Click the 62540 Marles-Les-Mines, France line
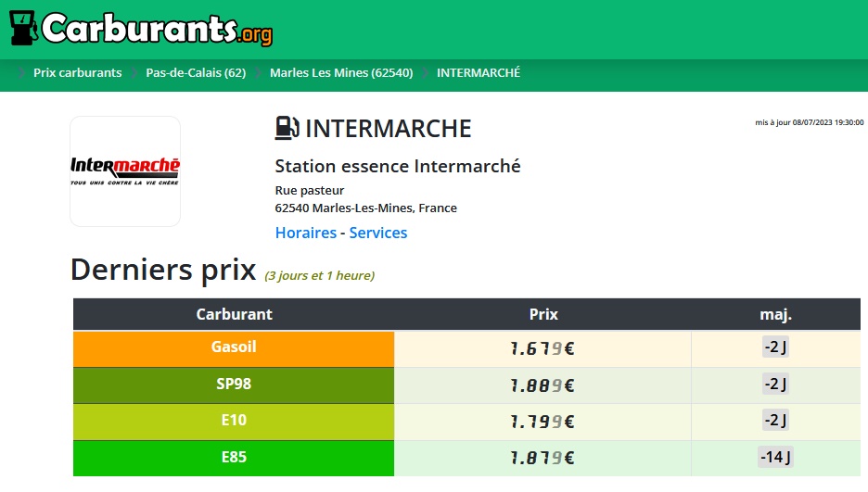Screen dimensions: 868x492 (366, 208)
